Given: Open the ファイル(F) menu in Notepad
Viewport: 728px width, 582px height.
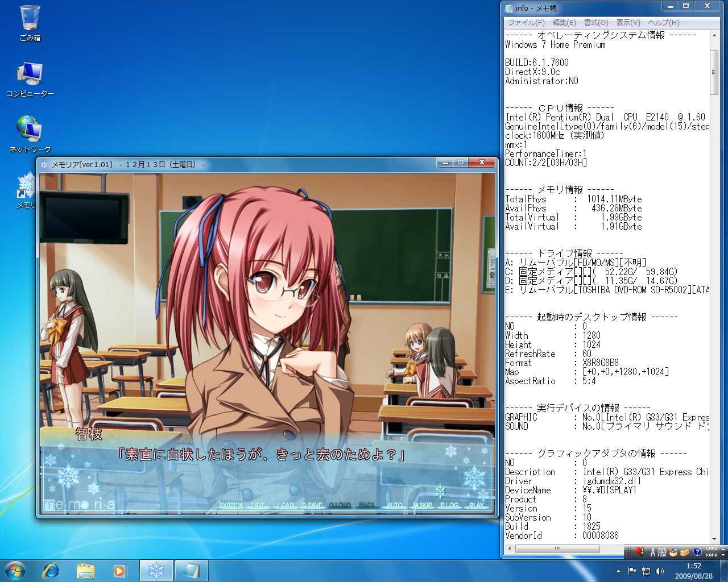Looking at the screenshot, I should coord(526,22).
